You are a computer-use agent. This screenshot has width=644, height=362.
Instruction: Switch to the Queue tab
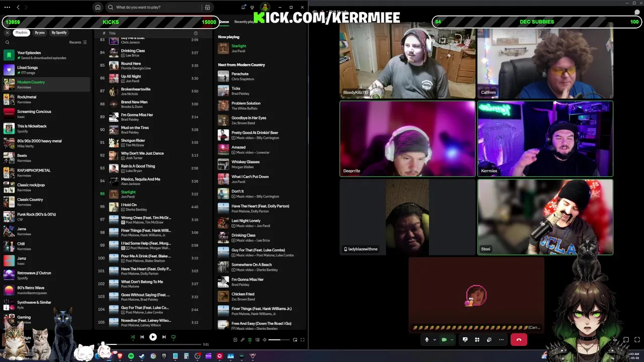pyautogui.click(x=224, y=22)
